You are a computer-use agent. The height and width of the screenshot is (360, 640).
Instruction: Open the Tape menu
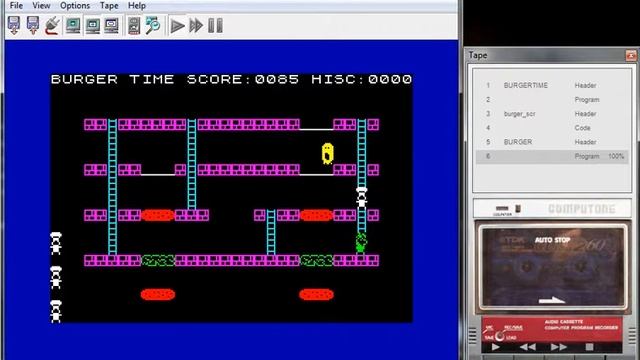(x=109, y=6)
